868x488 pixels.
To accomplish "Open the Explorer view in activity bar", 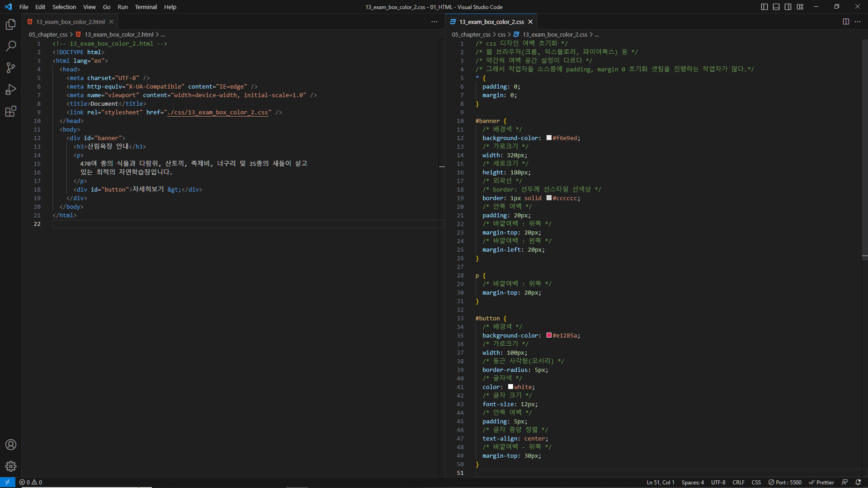I will point(11,24).
